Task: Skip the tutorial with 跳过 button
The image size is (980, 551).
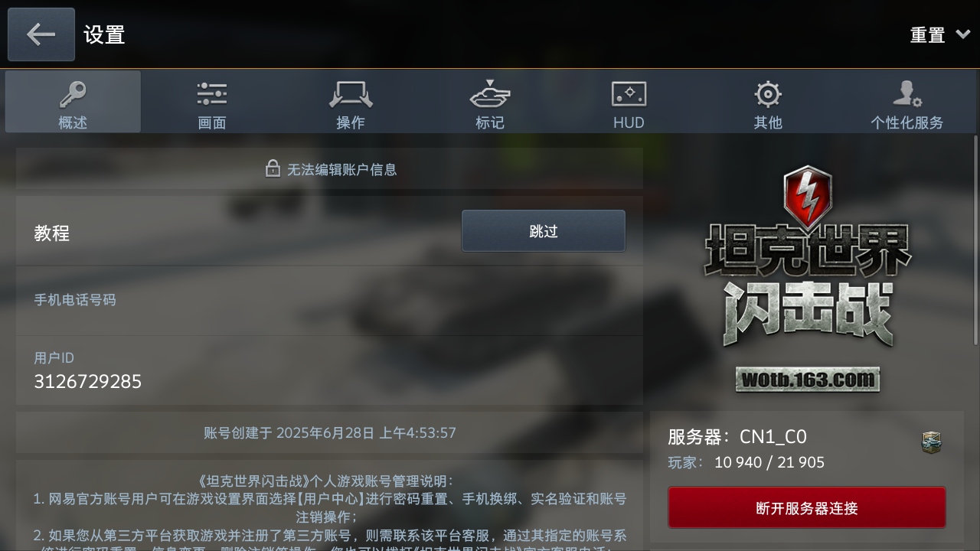Action: tap(544, 231)
